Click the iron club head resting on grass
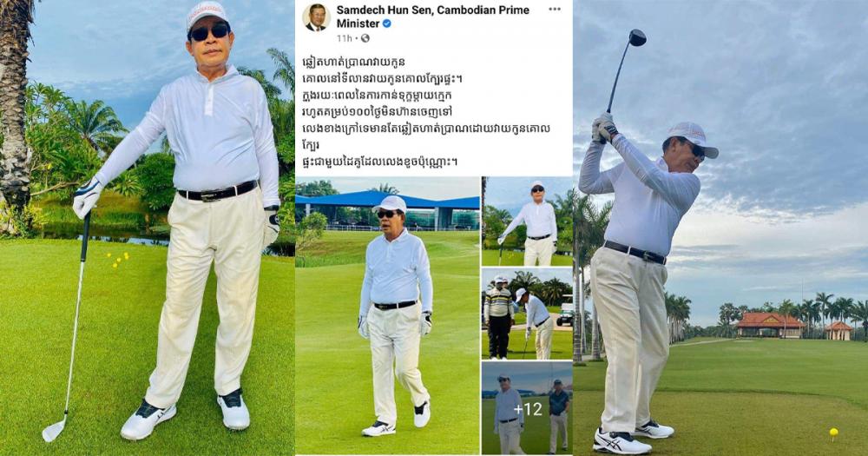 pos(54,430)
